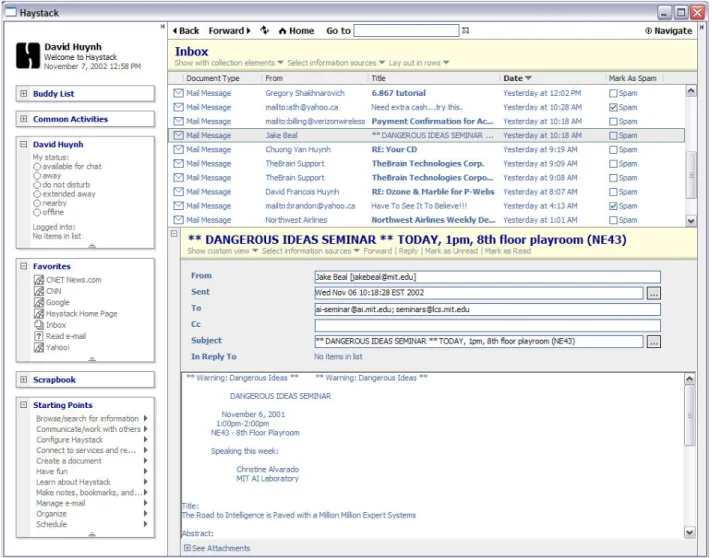Click the inbox list scrollbar thumb
The width and height of the screenshot is (712, 558).
(x=691, y=175)
